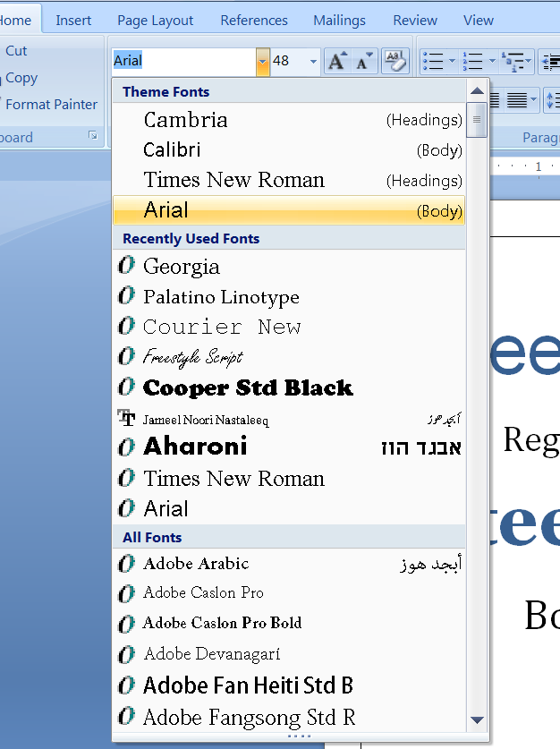Open the Clipboard dialog launcher
The width and height of the screenshot is (560, 749).
[93, 136]
